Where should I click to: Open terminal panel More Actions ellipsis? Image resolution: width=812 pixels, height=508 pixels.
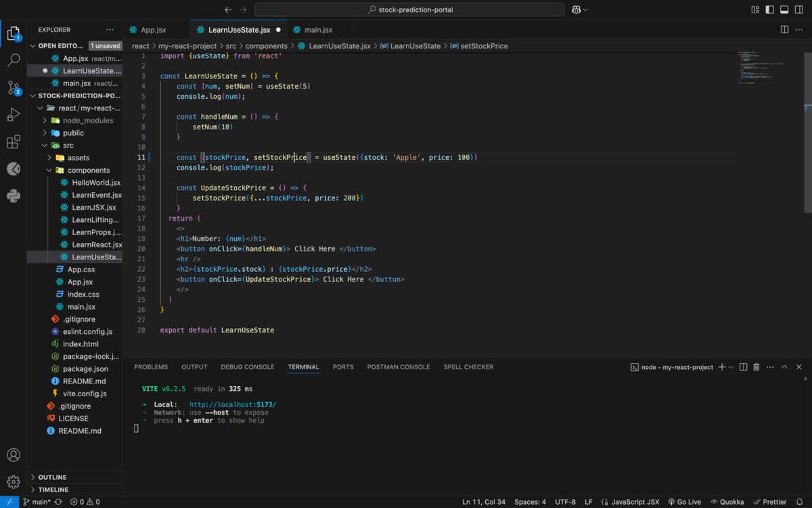coord(770,367)
